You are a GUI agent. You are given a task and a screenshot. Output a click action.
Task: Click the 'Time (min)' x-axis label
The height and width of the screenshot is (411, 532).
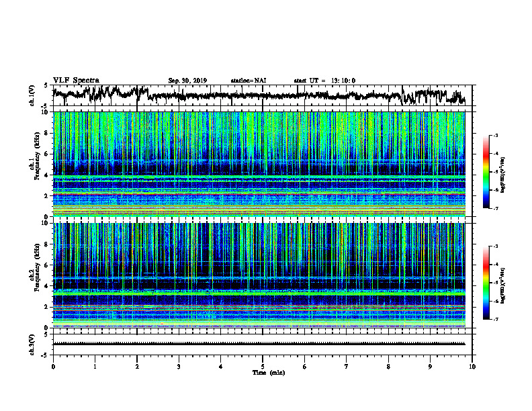[x=269, y=373]
